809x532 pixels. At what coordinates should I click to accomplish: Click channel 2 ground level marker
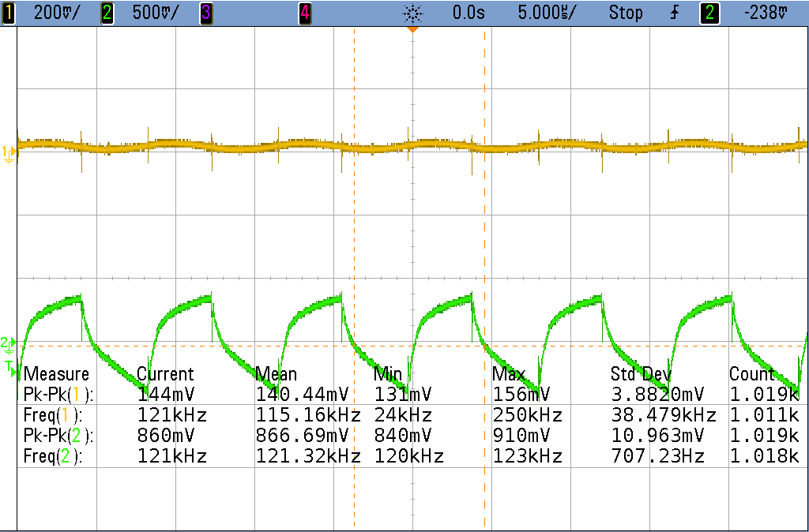click(x=8, y=345)
